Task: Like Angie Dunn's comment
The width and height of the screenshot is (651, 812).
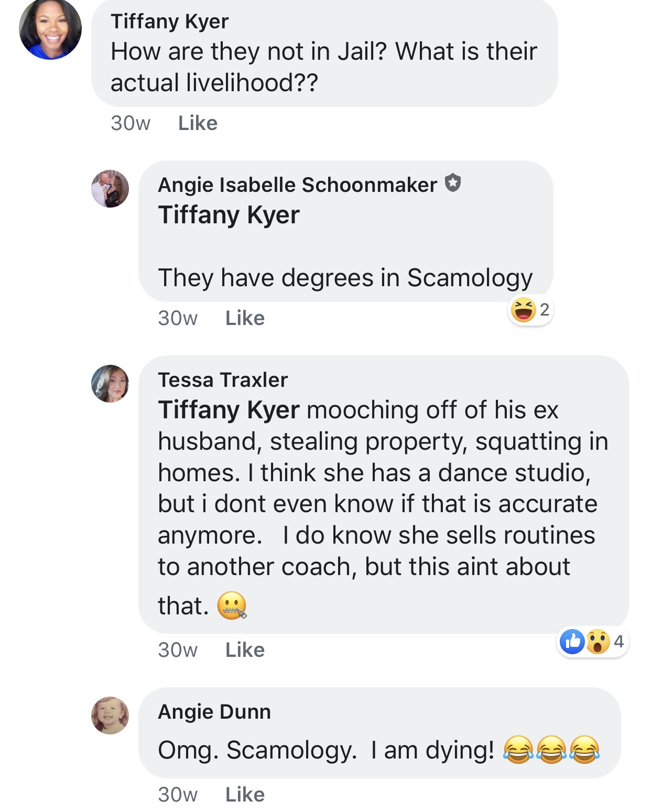Action: (245, 795)
